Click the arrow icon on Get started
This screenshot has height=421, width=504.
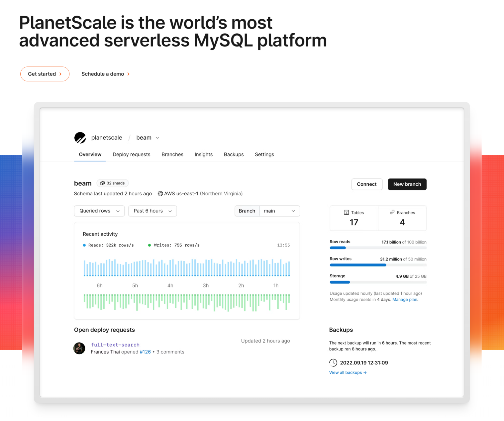pos(61,74)
